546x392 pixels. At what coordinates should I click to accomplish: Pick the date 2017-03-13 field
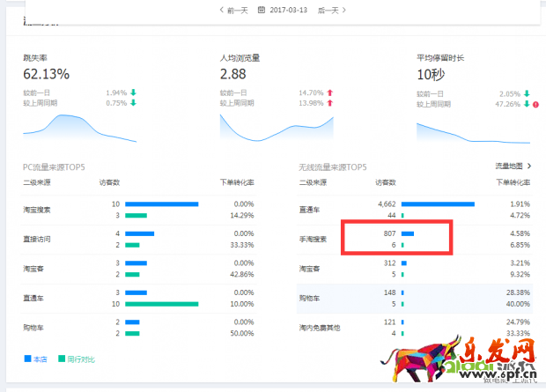288,11
